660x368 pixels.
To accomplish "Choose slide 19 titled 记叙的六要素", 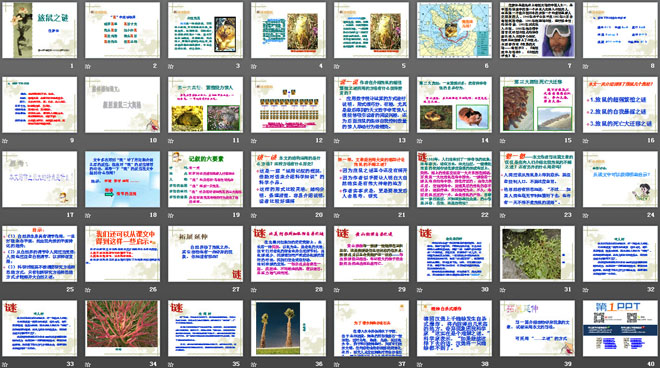I will [x=205, y=179].
